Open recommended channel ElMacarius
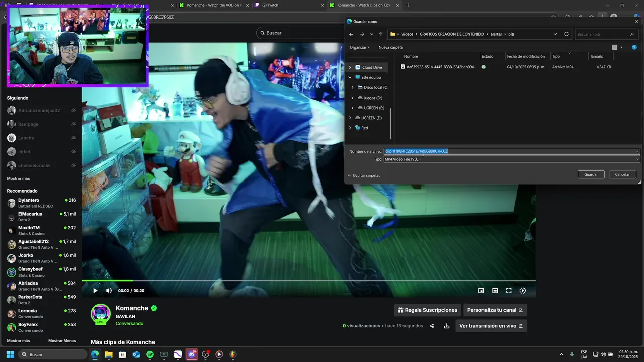Viewport: 644px width, 362px height. [41, 217]
